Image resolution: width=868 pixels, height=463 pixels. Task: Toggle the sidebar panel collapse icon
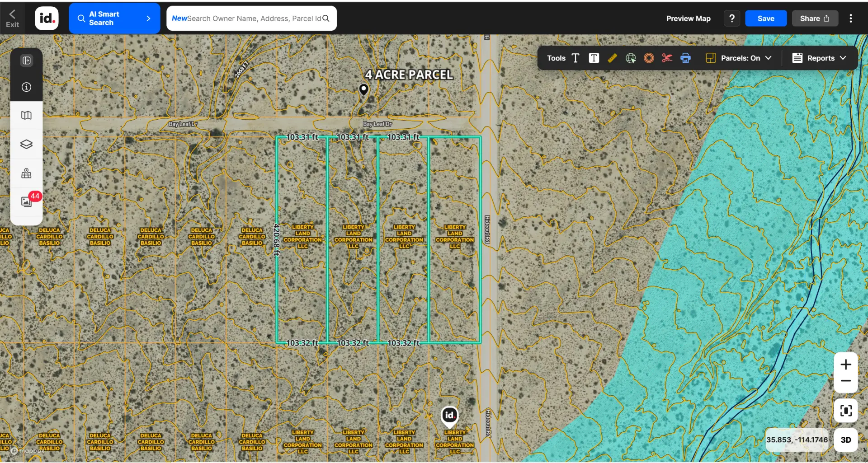pyautogui.click(x=27, y=61)
